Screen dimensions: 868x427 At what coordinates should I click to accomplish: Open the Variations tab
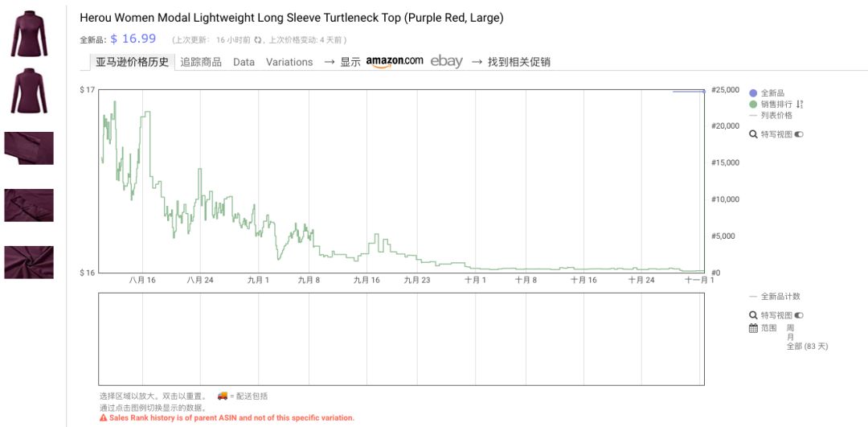tap(289, 62)
